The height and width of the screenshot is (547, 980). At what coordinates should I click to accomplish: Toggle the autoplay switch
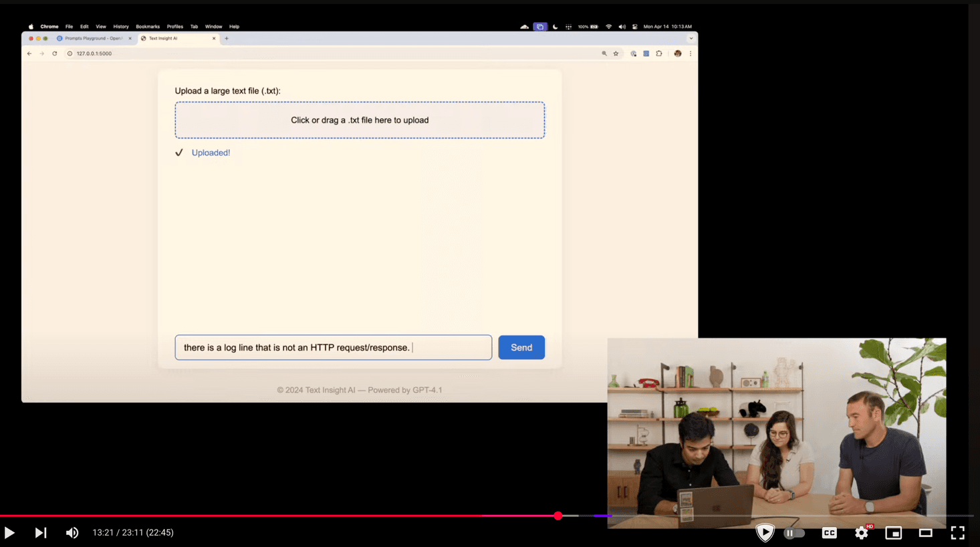point(793,533)
